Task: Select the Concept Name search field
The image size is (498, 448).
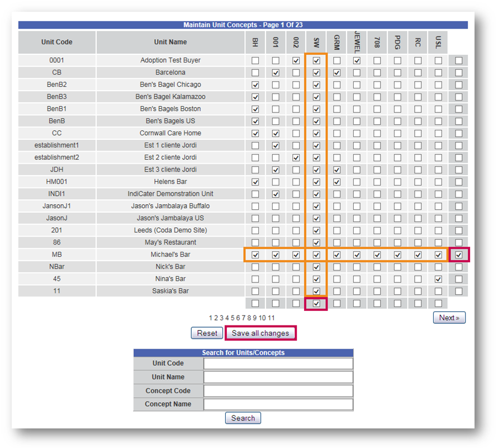Action: point(278,404)
